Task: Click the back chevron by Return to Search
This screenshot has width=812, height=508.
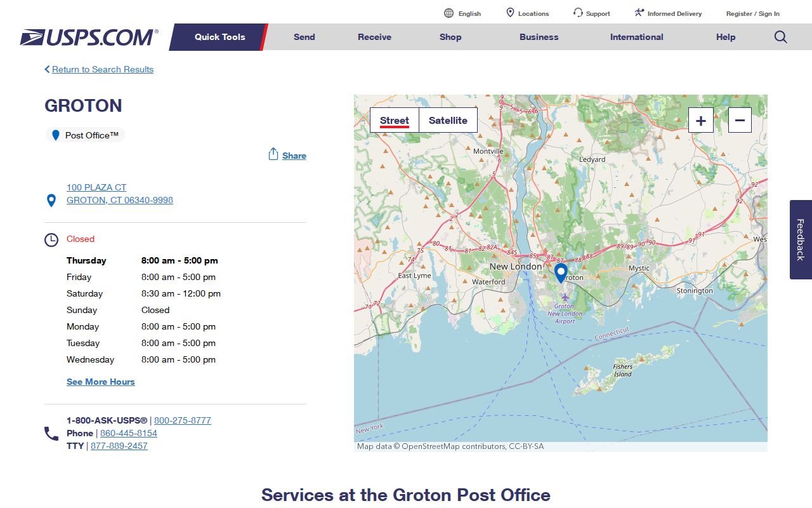Action: 47,69
